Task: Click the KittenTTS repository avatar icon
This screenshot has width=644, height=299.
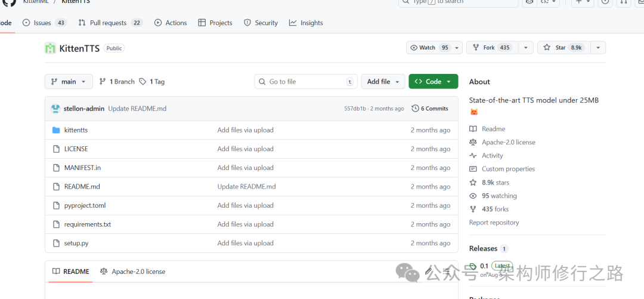Action: pyautogui.click(x=50, y=48)
